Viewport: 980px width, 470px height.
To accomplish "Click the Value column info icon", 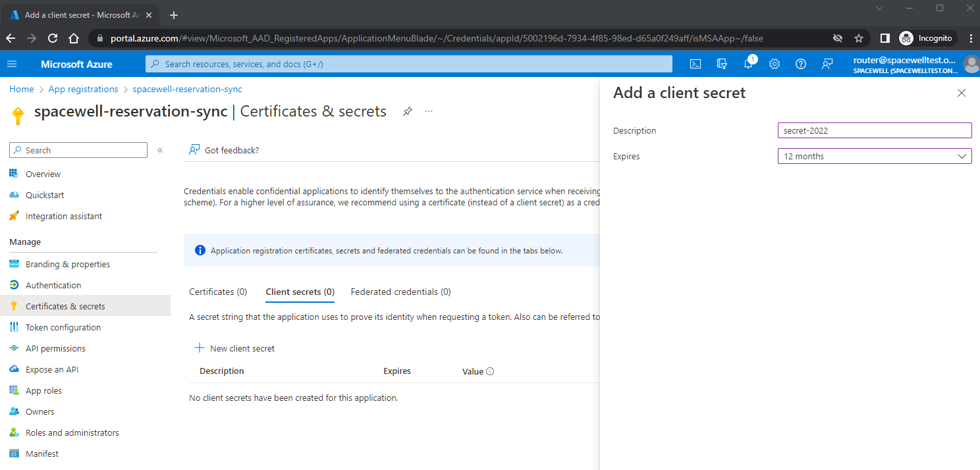I will 490,371.
